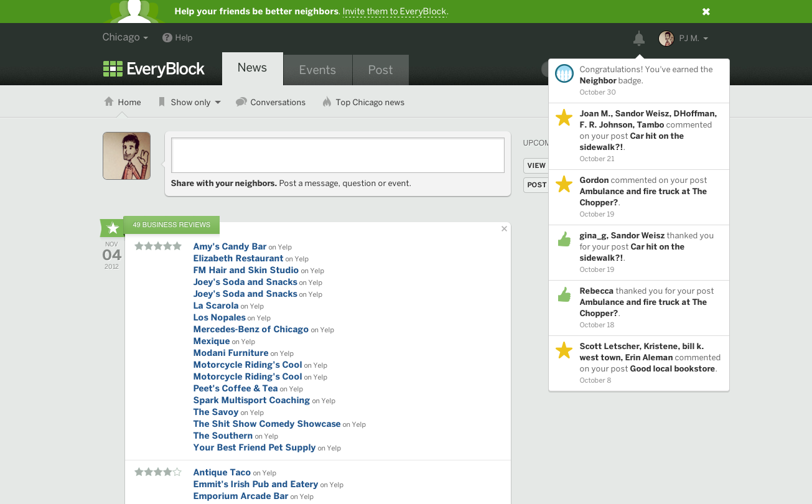Open the PJ M. account menu

693,39
